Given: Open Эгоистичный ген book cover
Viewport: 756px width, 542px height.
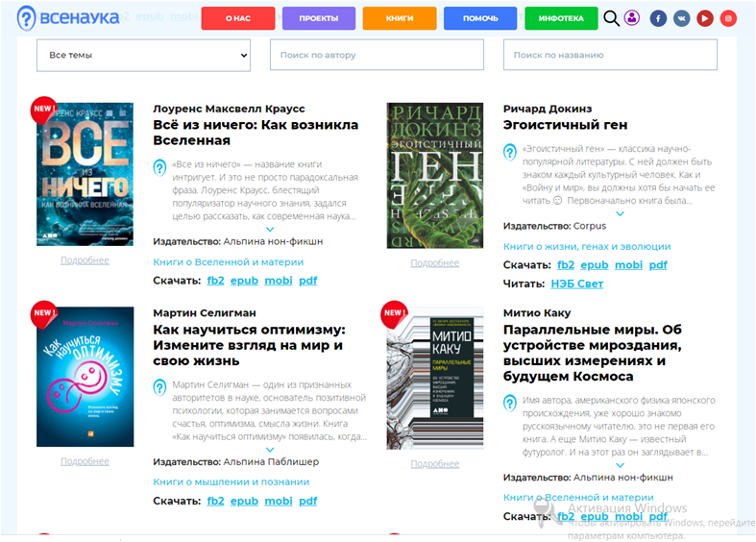Looking at the screenshot, I should [435, 176].
